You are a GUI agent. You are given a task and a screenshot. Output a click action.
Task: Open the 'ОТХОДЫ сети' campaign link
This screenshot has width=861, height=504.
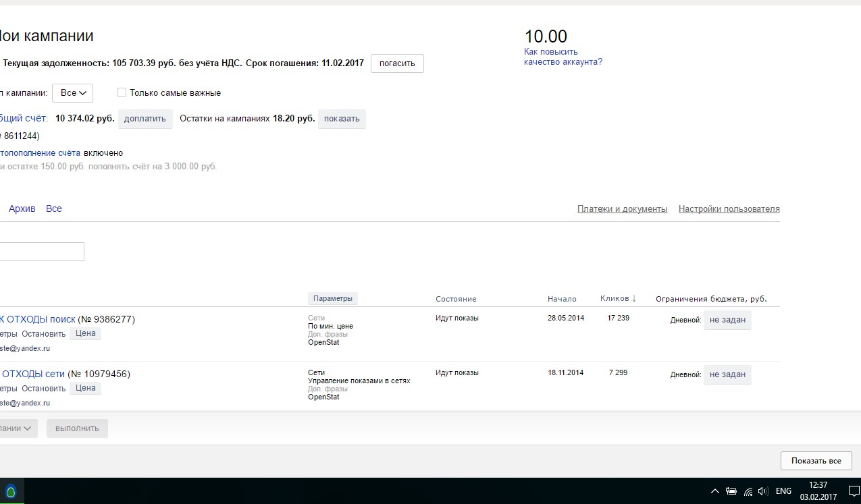(x=32, y=374)
